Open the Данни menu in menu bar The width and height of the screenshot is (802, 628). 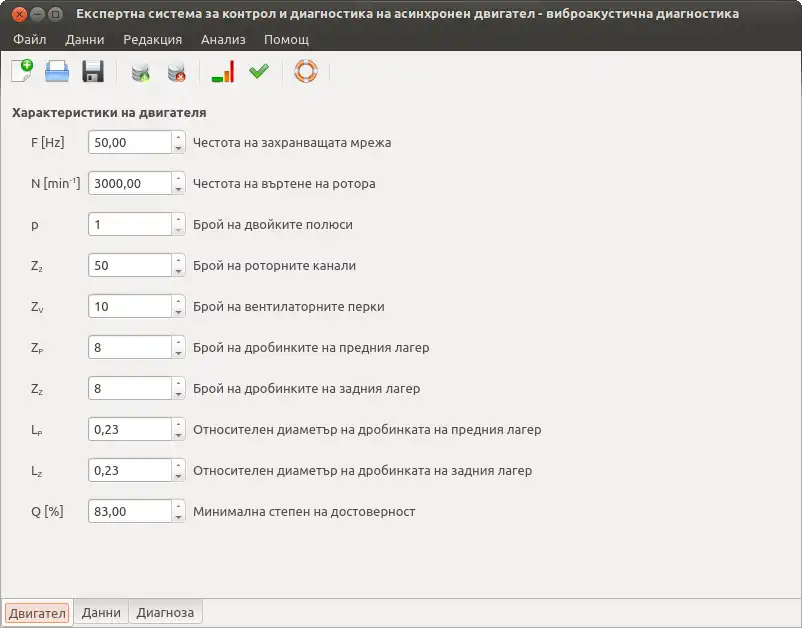click(85, 39)
